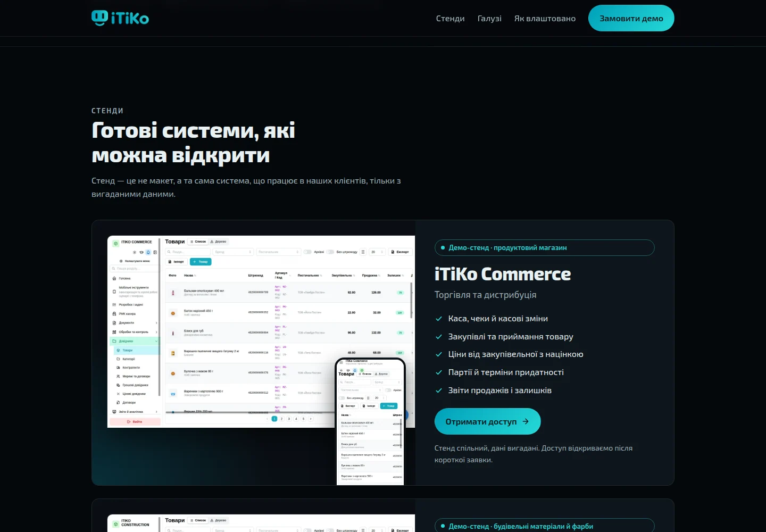The image size is (766, 532).
Task: Click the Замовити демо button
Action: [x=631, y=18]
